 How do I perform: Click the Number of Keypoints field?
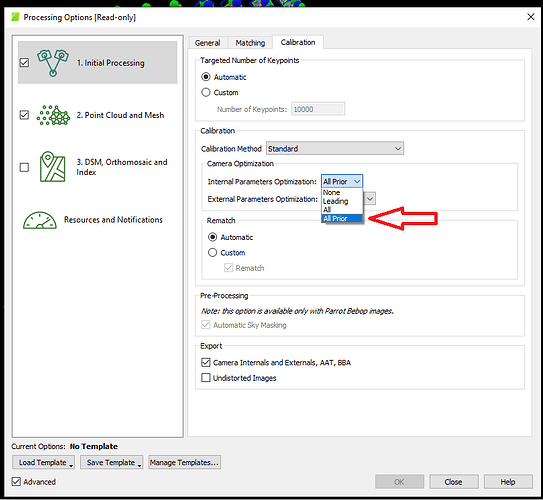[x=318, y=109]
